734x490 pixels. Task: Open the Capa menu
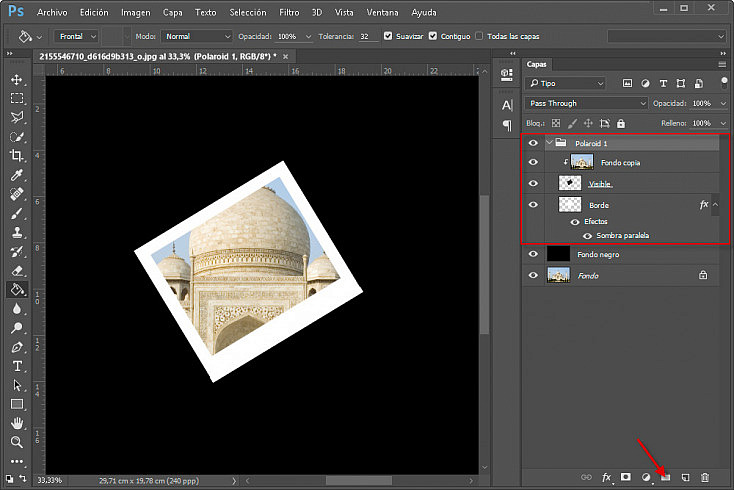click(172, 13)
